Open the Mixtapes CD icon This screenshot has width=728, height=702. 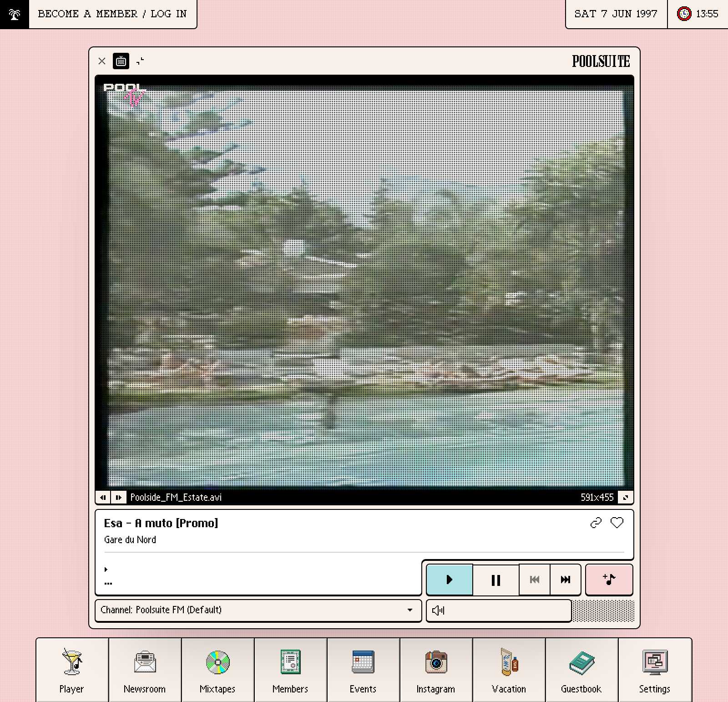click(217, 670)
